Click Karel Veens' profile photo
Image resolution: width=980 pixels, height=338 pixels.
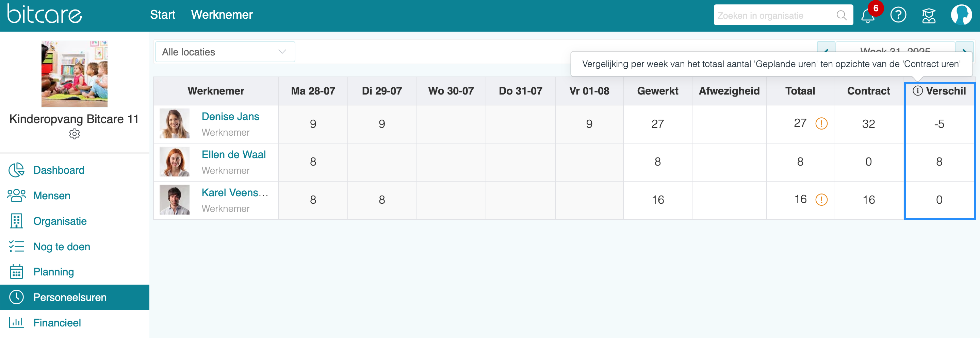pyautogui.click(x=174, y=200)
